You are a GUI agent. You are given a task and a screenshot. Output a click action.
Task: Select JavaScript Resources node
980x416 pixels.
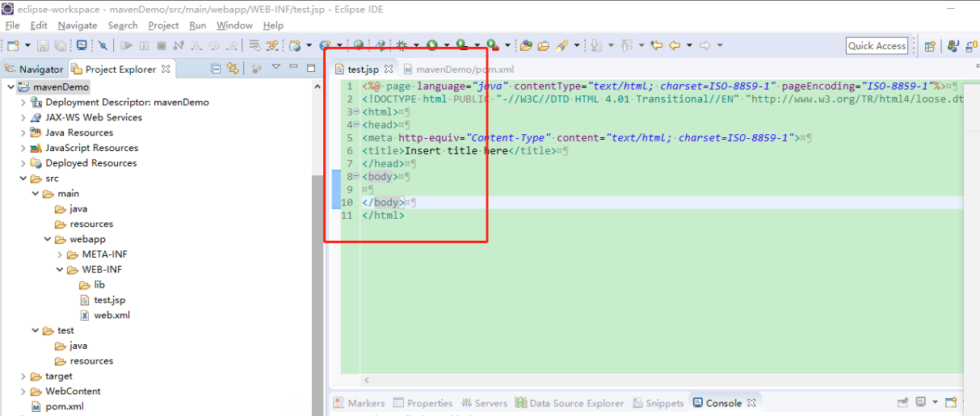(83, 148)
